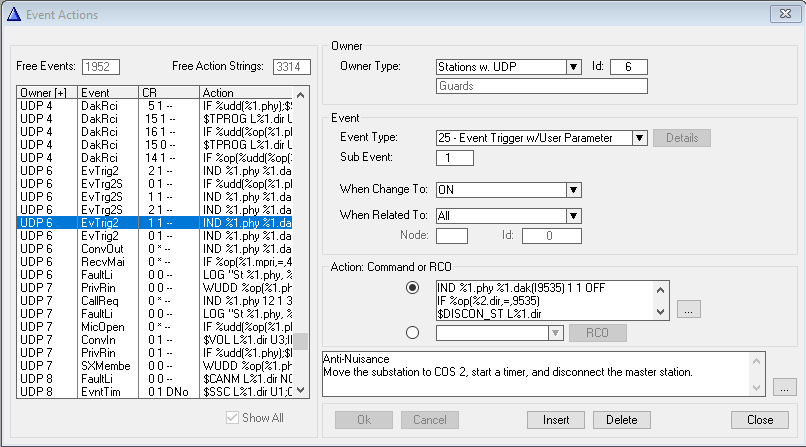Screen dimensions: 806x447
Task: Click the Close button at bottom right
Action: click(759, 420)
